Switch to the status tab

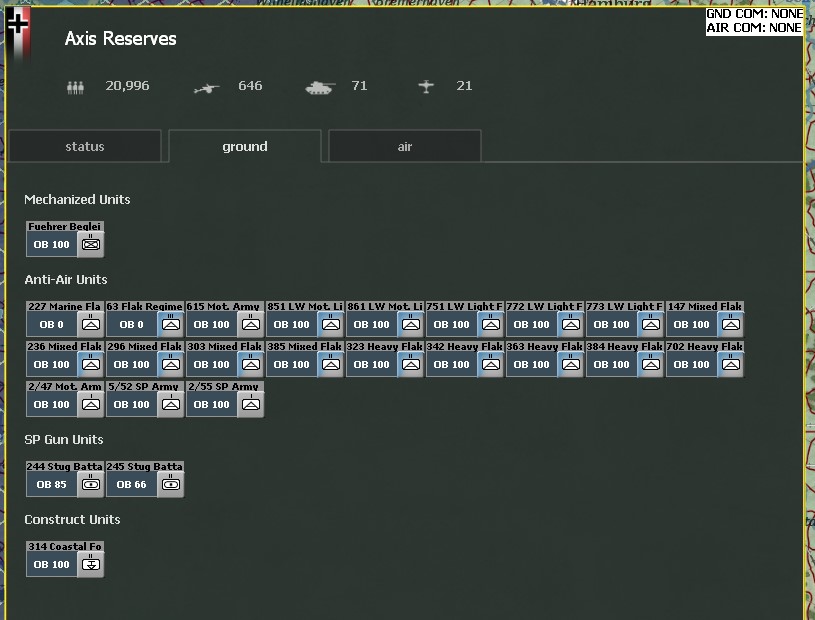click(x=85, y=146)
